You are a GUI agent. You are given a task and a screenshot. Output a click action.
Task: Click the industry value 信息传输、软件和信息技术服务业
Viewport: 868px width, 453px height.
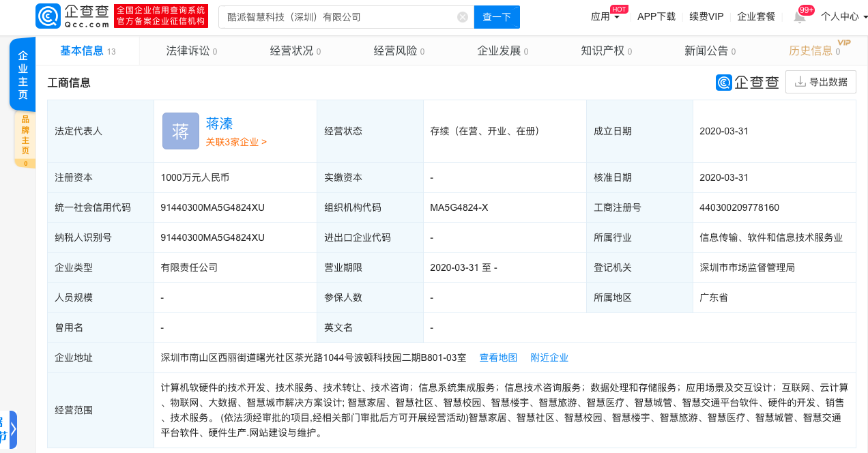pos(771,237)
